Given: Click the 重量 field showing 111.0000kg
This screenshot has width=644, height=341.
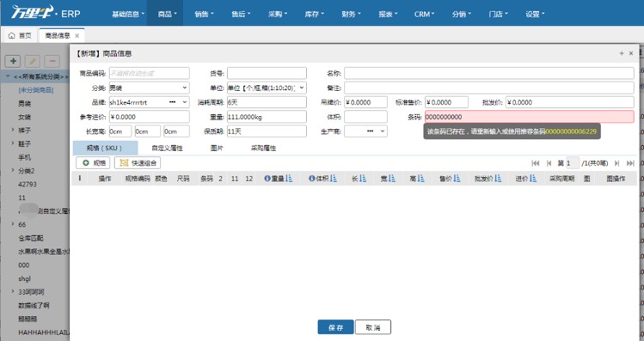Looking at the screenshot, I should tap(267, 117).
